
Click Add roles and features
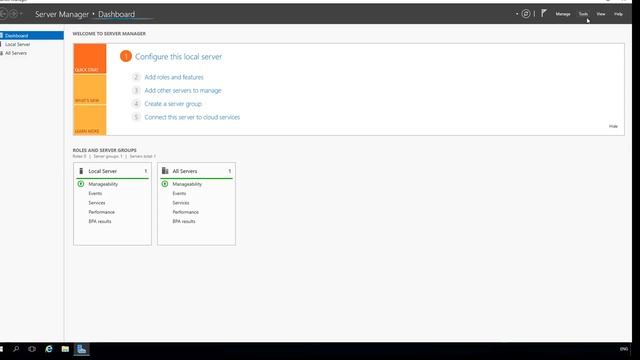pyautogui.click(x=174, y=77)
